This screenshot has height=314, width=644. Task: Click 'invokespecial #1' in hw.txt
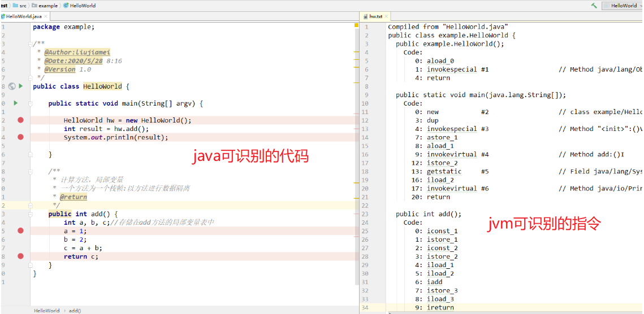pyautogui.click(x=458, y=69)
